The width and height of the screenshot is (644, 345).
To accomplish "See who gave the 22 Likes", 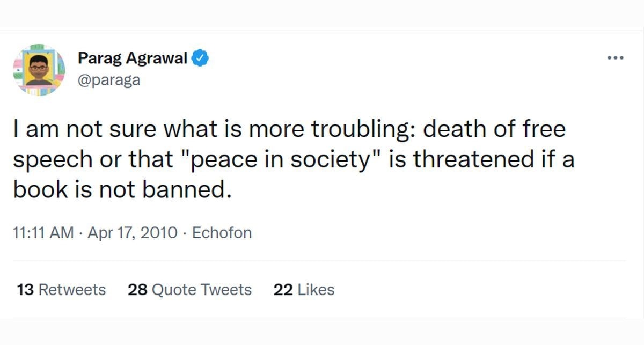I will point(304,290).
